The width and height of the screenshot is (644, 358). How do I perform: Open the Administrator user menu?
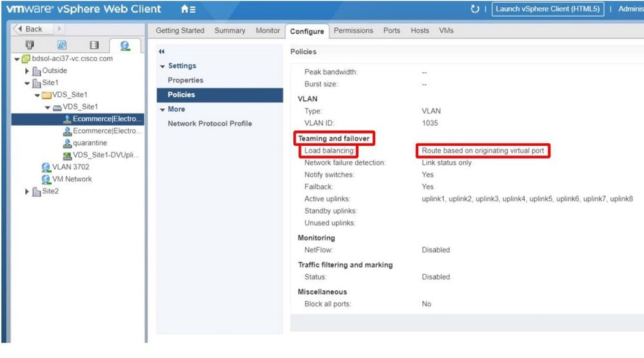point(630,8)
